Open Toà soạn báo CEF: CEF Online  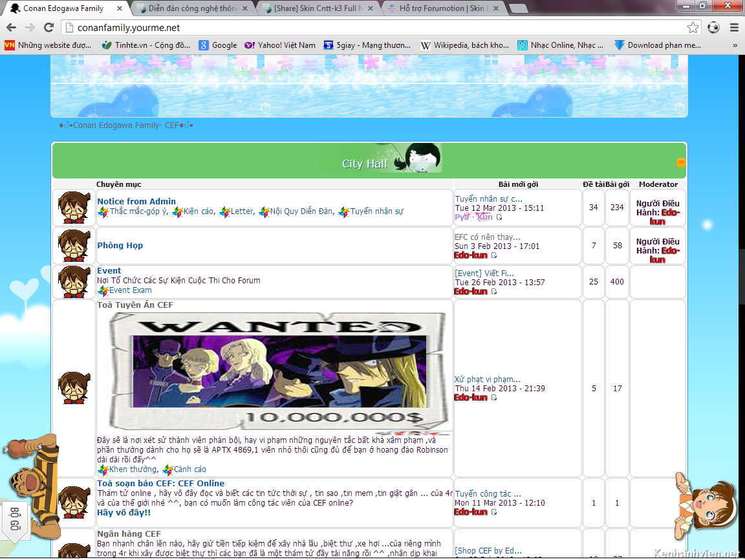pyautogui.click(x=161, y=484)
